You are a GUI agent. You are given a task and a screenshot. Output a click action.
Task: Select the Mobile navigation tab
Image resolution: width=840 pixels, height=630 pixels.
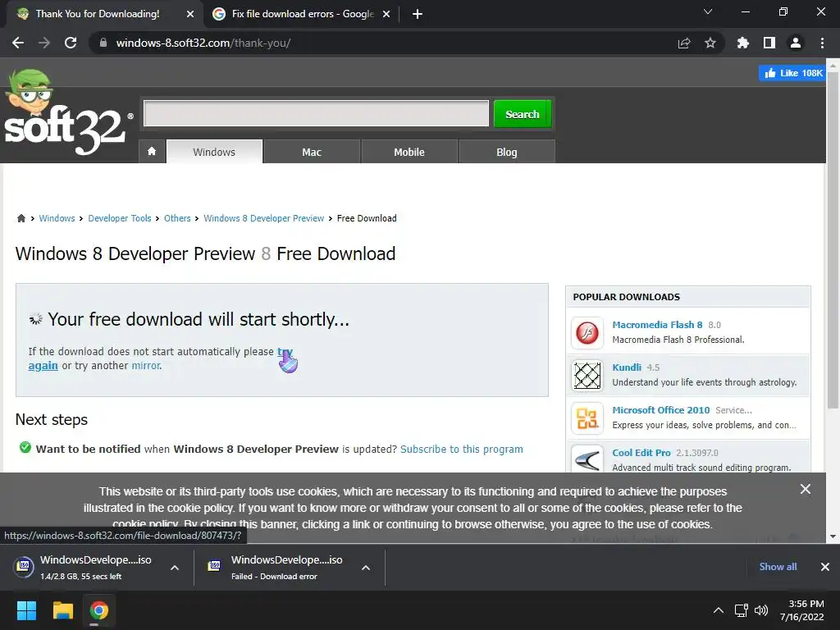[409, 152]
